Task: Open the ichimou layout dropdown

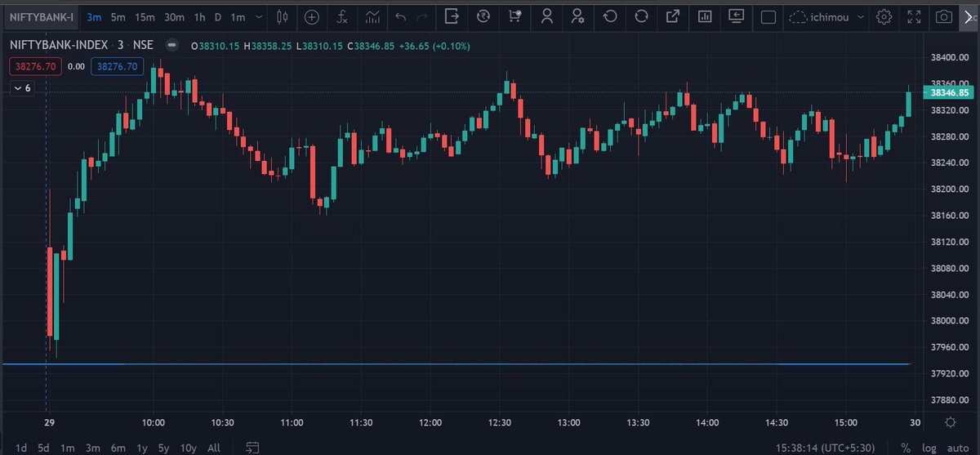Action: [x=826, y=16]
